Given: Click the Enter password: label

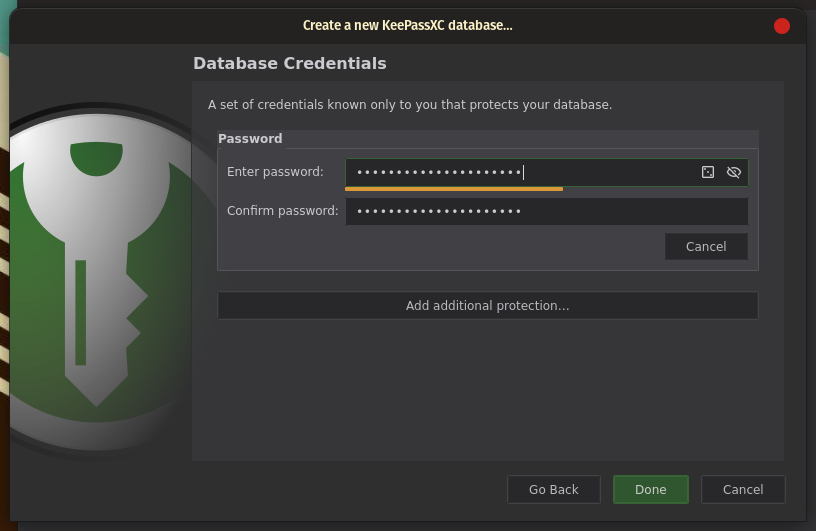Looking at the screenshot, I should 275,172.
